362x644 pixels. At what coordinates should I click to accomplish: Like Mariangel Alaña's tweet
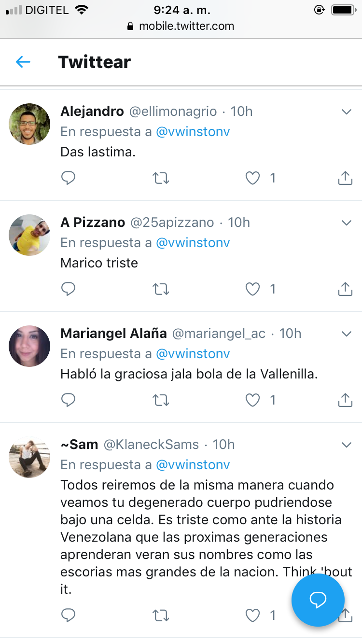[x=253, y=400]
